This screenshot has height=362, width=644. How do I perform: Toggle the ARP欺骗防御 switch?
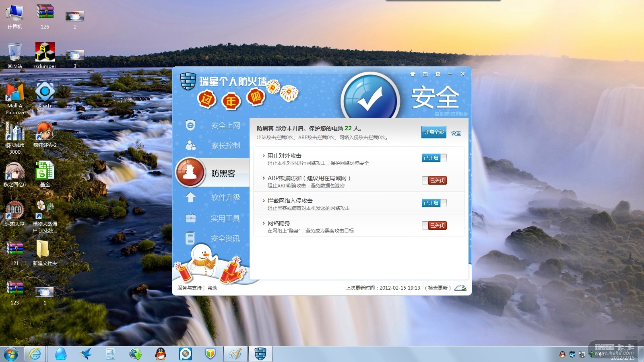tap(434, 181)
